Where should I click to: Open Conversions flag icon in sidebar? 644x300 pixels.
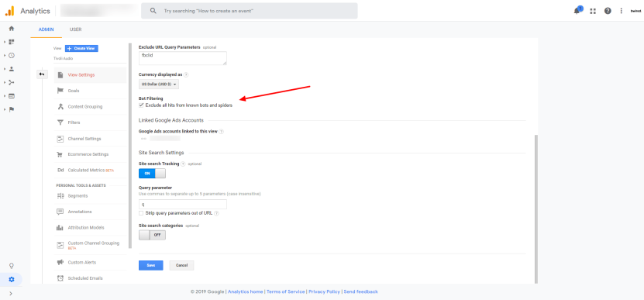[12, 109]
